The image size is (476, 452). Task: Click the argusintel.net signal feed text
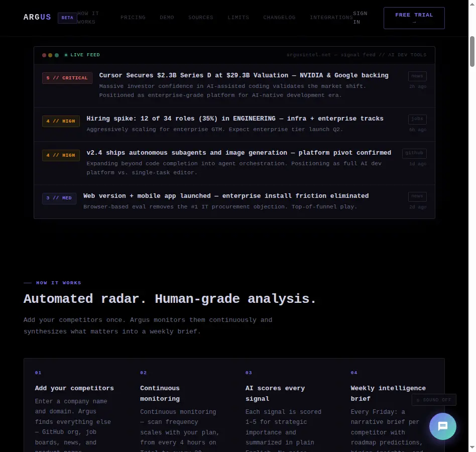coord(356,55)
